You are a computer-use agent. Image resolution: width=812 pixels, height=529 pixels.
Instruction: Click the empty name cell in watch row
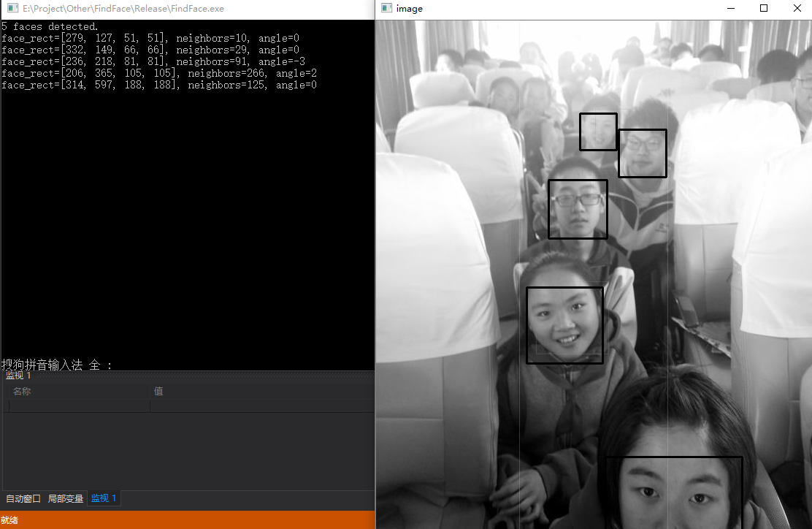coord(80,406)
